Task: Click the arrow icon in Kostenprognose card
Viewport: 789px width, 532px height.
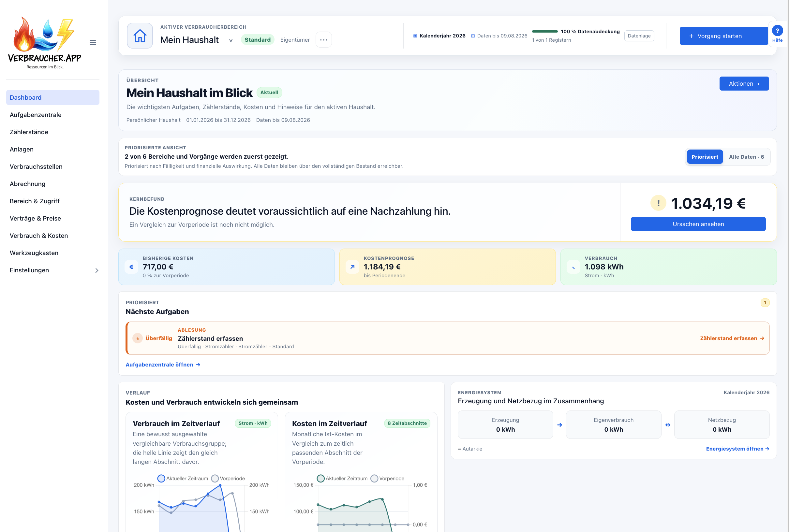Action: pyautogui.click(x=352, y=267)
